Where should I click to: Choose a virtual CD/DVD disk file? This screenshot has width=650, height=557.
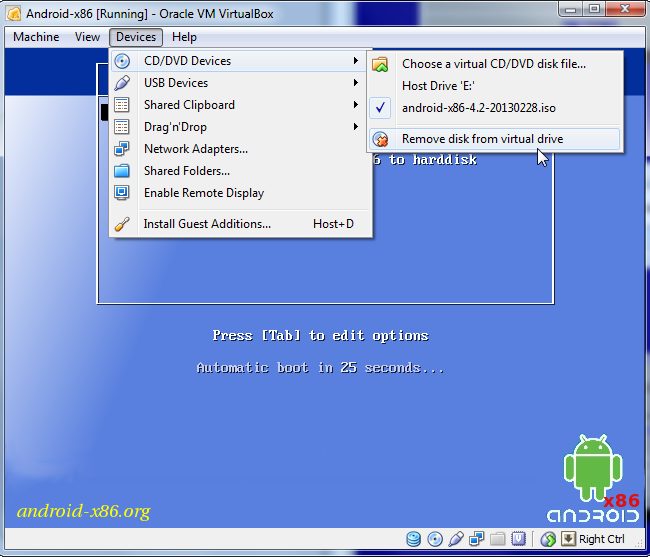click(495, 64)
